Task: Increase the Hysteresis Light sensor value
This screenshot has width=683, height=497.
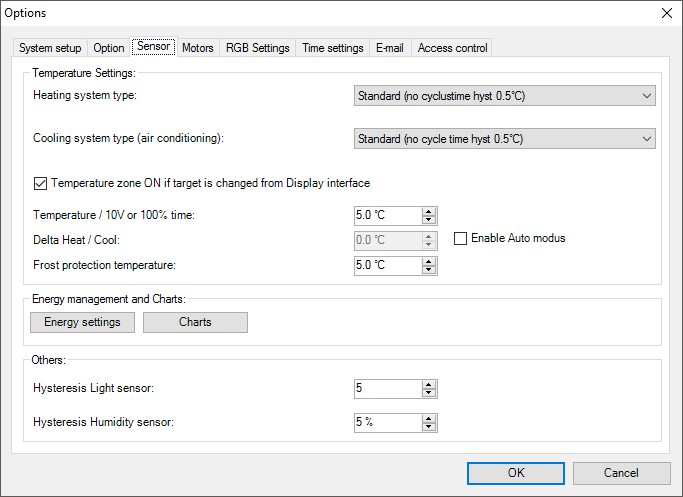Action: 429,384
